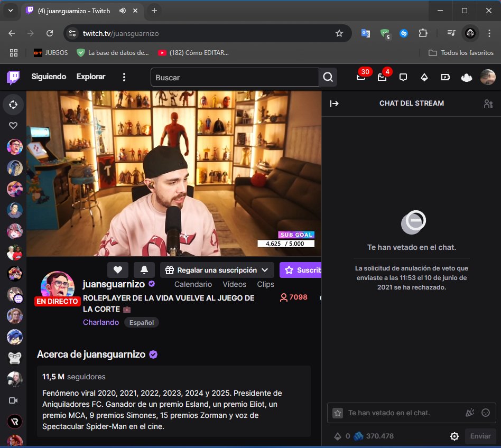
Task: Open the more options dots next to Explorar
Action: pos(124,77)
